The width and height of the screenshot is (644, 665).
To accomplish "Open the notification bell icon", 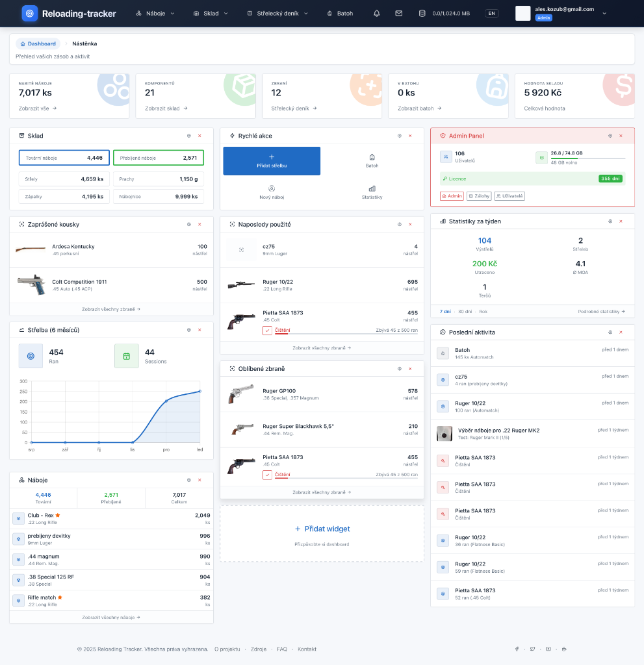I will (x=376, y=13).
